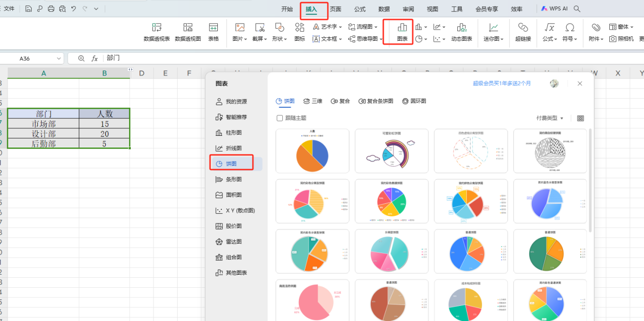Click the formula bar containing 部门
Viewport: 644px width, 321px height.
coord(372,58)
